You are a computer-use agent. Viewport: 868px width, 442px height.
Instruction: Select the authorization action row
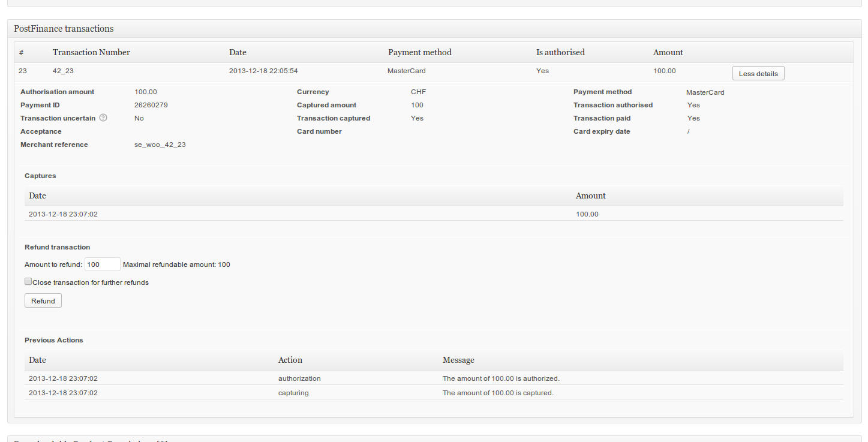pyautogui.click(x=299, y=378)
